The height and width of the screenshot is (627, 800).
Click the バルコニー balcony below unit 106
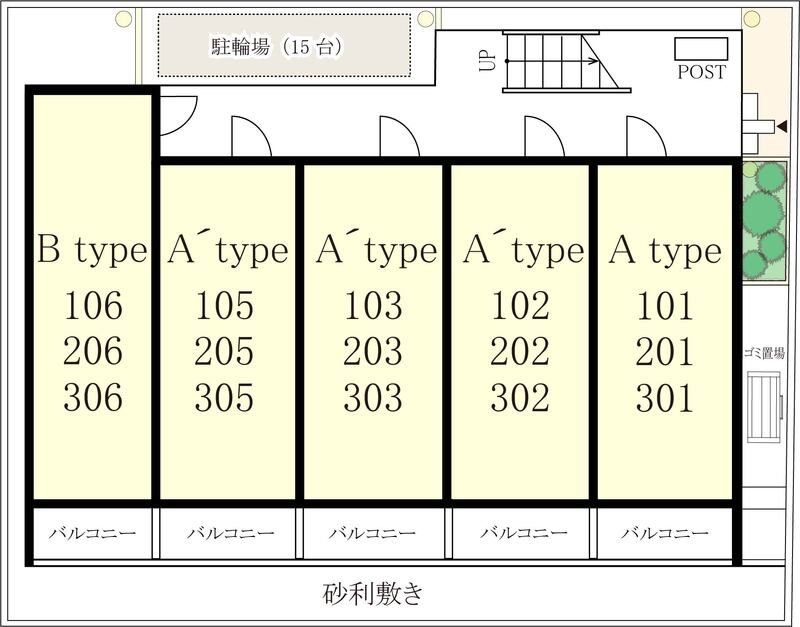click(x=93, y=532)
